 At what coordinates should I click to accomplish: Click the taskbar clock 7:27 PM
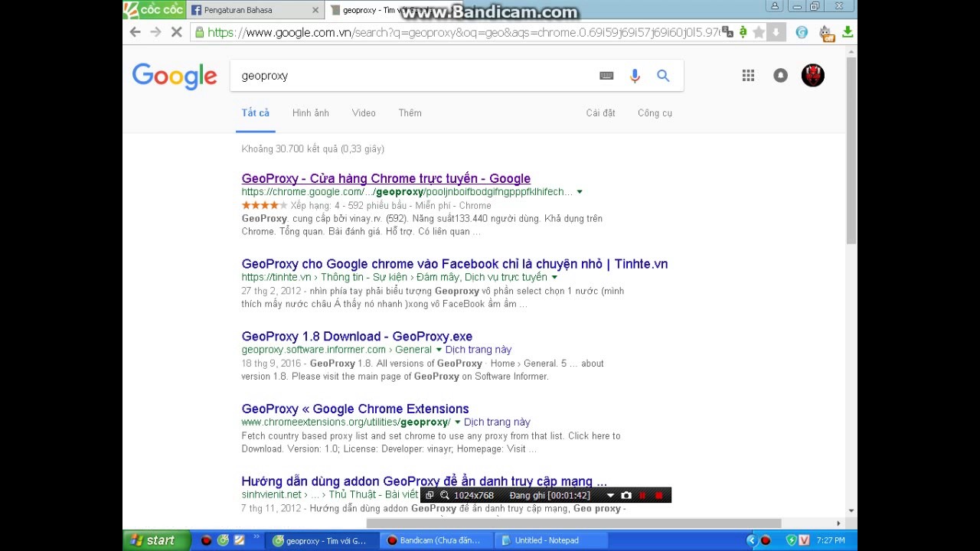click(831, 540)
